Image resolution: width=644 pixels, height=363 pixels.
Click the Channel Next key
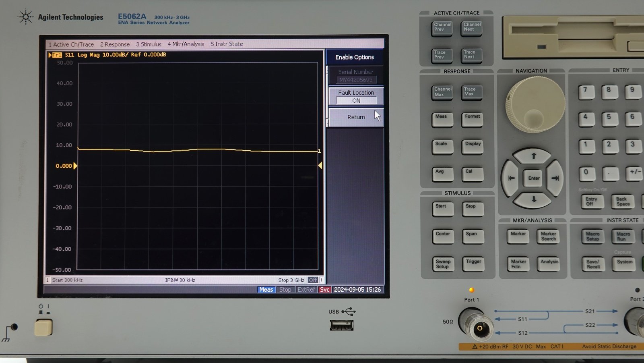472,29
